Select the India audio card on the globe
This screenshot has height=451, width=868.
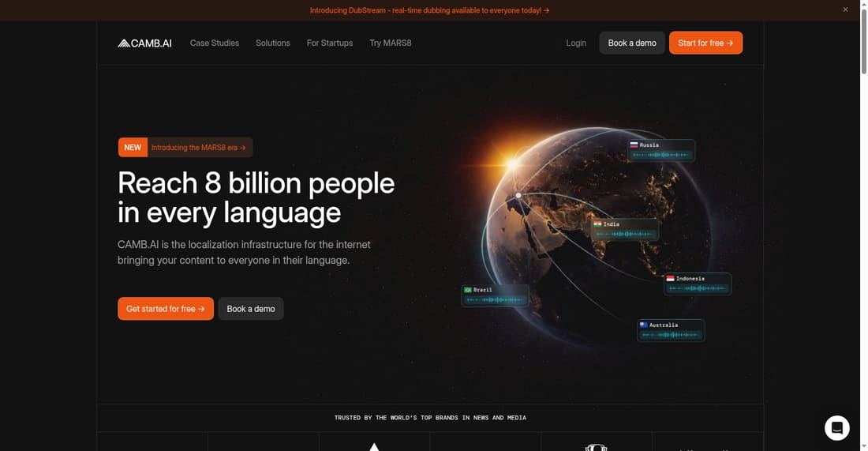pyautogui.click(x=625, y=229)
